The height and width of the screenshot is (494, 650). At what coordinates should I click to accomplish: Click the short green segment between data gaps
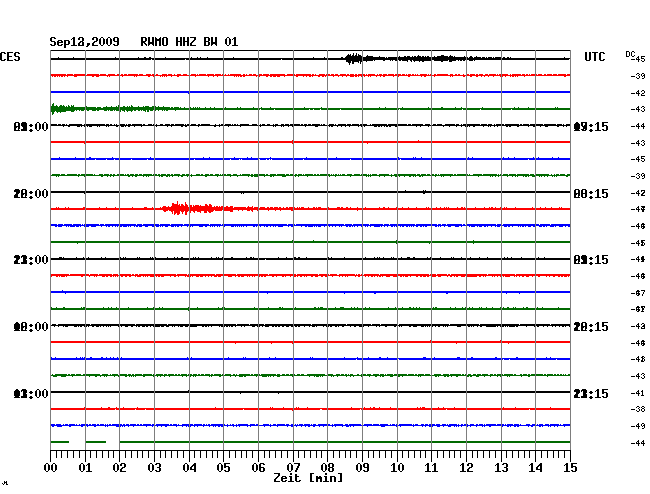96,442
